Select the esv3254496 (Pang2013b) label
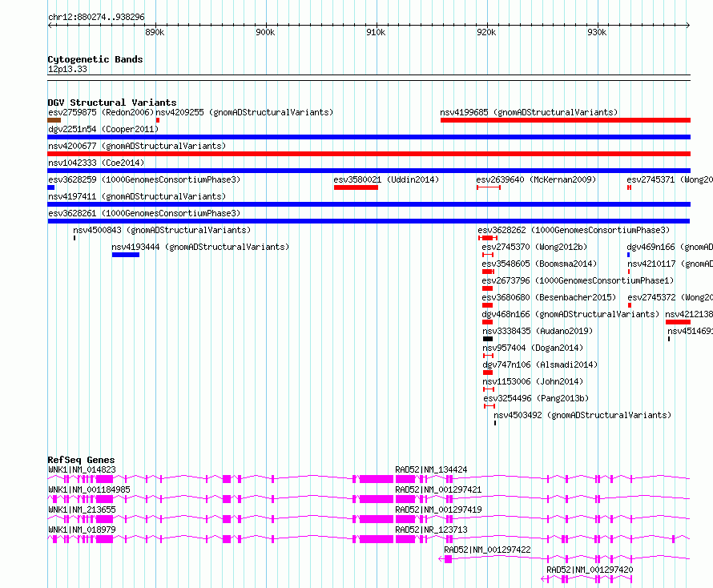This screenshot has width=713, height=588. point(536,398)
